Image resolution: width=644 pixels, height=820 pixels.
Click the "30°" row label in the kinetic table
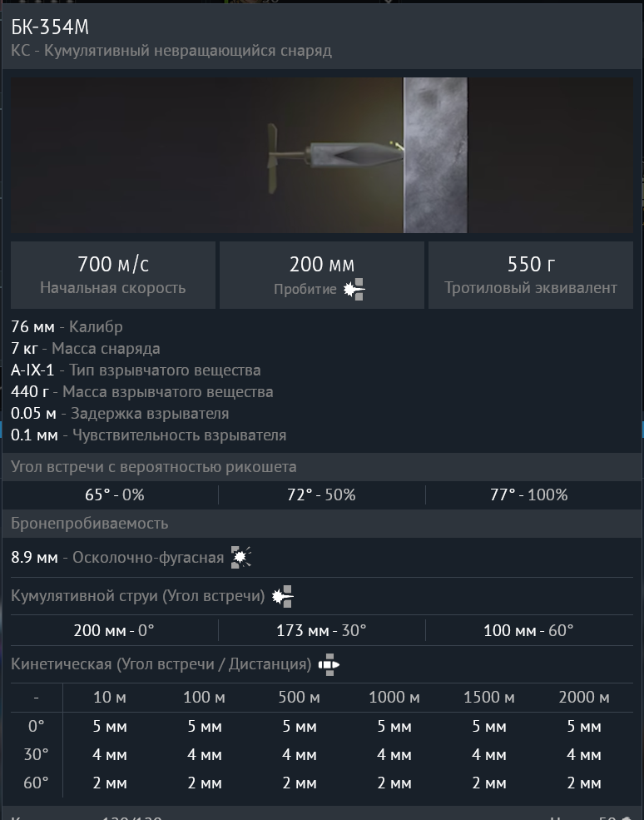(36, 755)
